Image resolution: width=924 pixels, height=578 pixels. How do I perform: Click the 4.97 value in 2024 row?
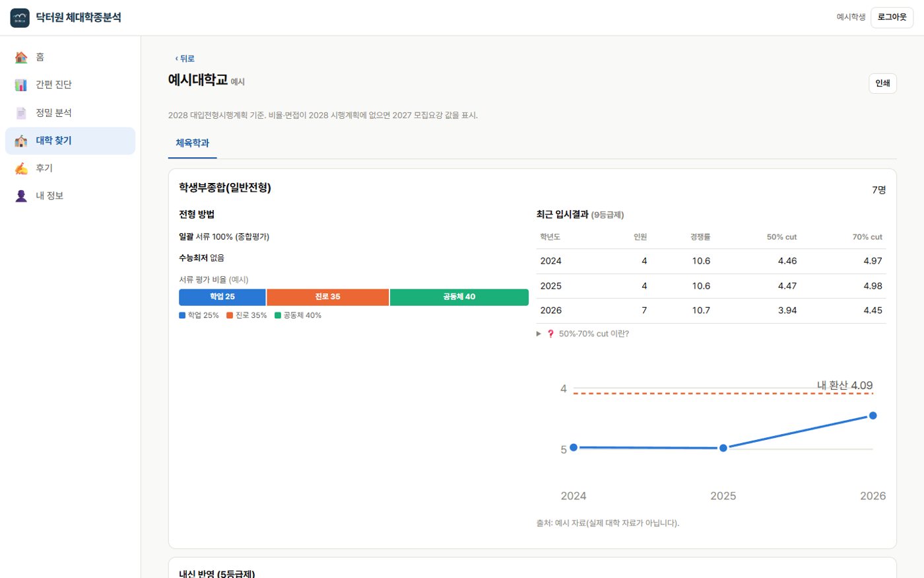click(873, 261)
